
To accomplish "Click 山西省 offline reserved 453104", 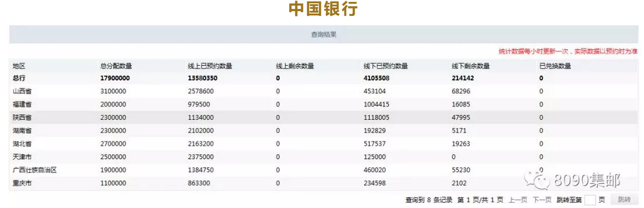I will (374, 91).
